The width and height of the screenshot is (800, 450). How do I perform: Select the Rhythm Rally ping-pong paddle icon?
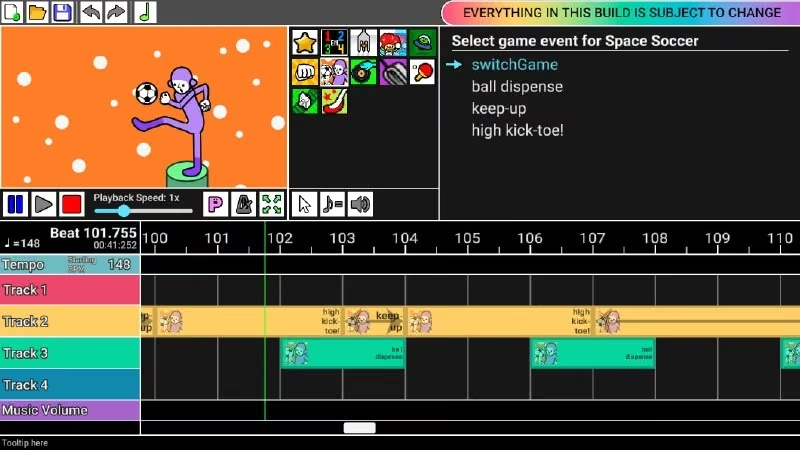(x=422, y=72)
